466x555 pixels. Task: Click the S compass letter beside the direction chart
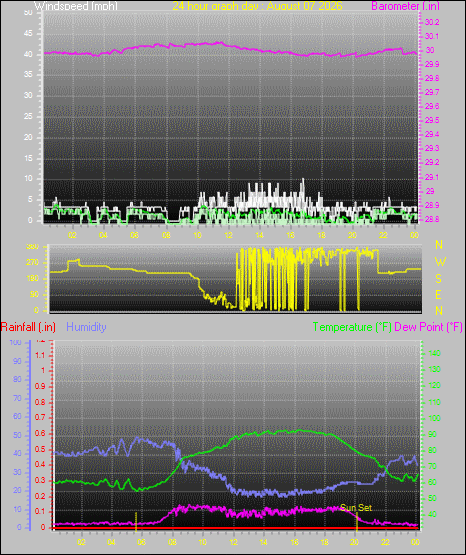[x=438, y=279]
